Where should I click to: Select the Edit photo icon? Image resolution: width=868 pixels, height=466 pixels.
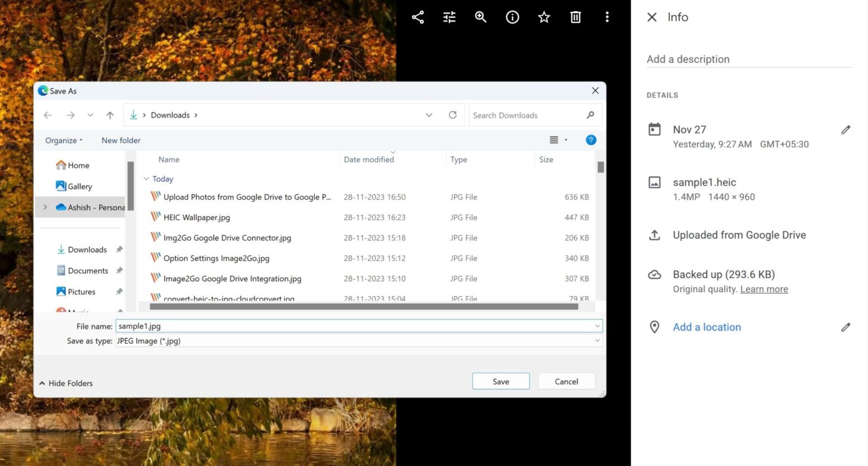click(x=449, y=17)
